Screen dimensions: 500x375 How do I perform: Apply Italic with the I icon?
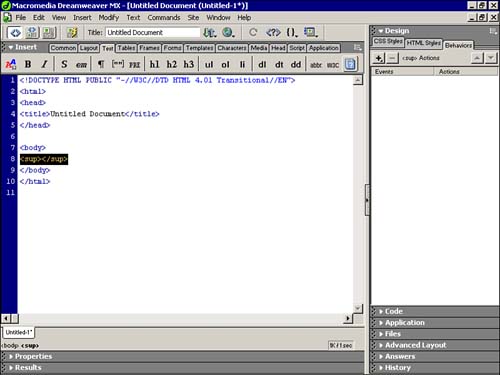tap(44, 64)
